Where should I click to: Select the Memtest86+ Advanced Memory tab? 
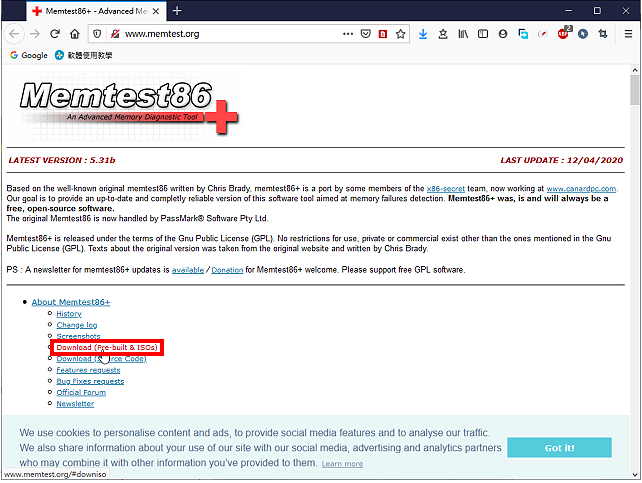pyautogui.click(x=96, y=11)
